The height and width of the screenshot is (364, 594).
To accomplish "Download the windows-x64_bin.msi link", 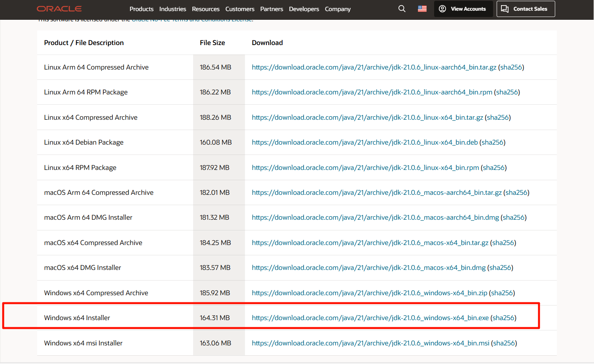I will pyautogui.click(x=370, y=343).
